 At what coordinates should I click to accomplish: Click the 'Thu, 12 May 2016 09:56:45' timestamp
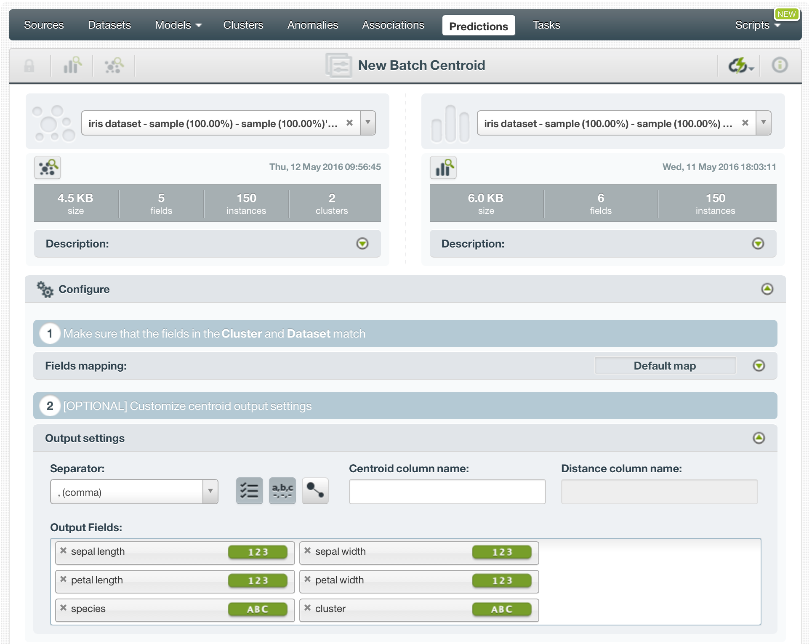point(325,167)
